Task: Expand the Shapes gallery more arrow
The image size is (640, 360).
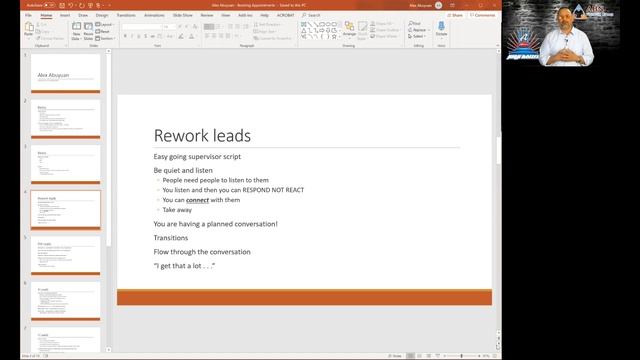Action: pos(340,37)
